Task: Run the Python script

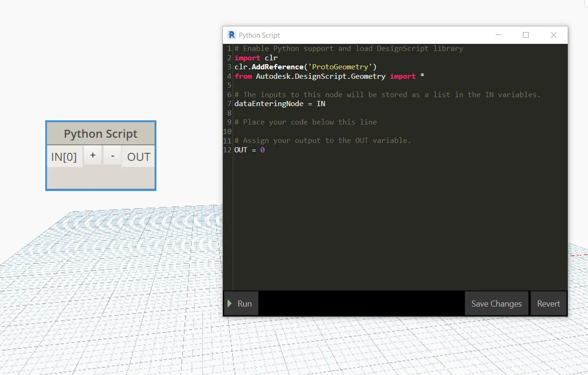Action: (x=241, y=303)
